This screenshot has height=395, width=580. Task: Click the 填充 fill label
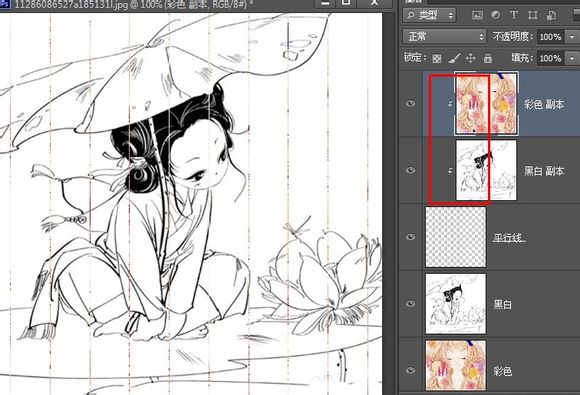tap(522, 58)
